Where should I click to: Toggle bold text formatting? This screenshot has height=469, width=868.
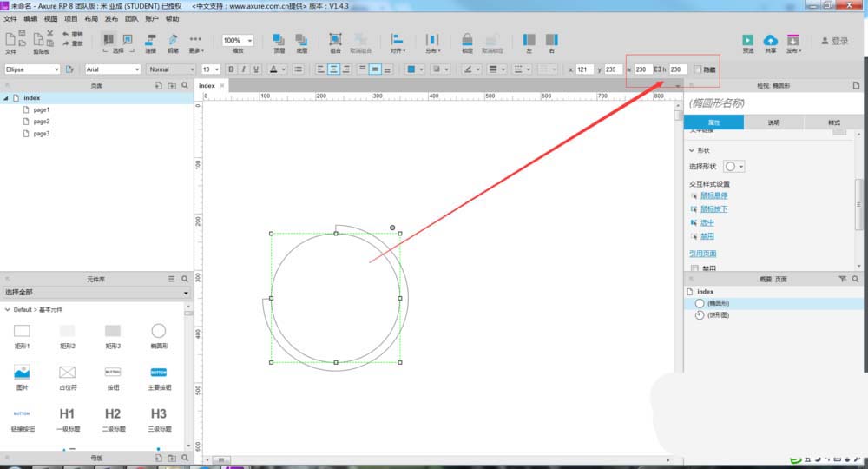click(x=231, y=69)
